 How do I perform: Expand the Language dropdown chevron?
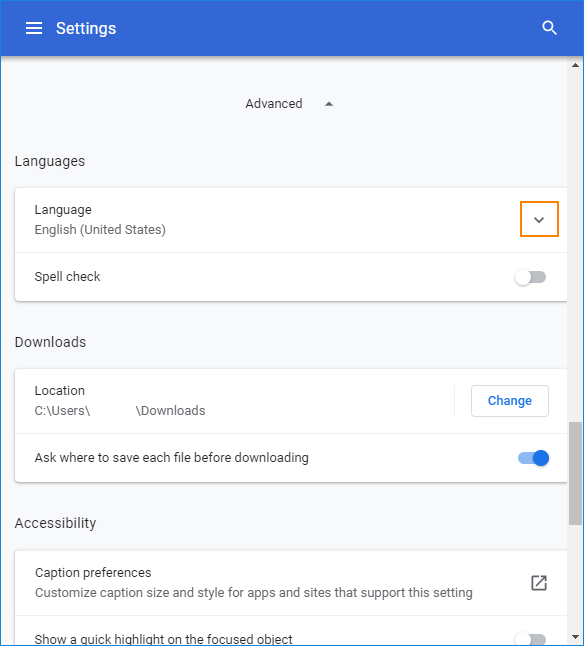click(x=539, y=219)
